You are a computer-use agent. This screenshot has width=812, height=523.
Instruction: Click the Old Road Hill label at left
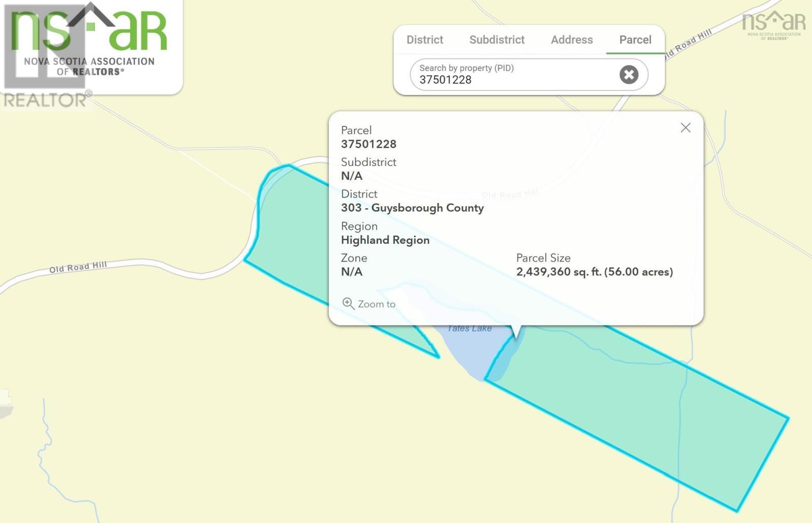point(78,267)
